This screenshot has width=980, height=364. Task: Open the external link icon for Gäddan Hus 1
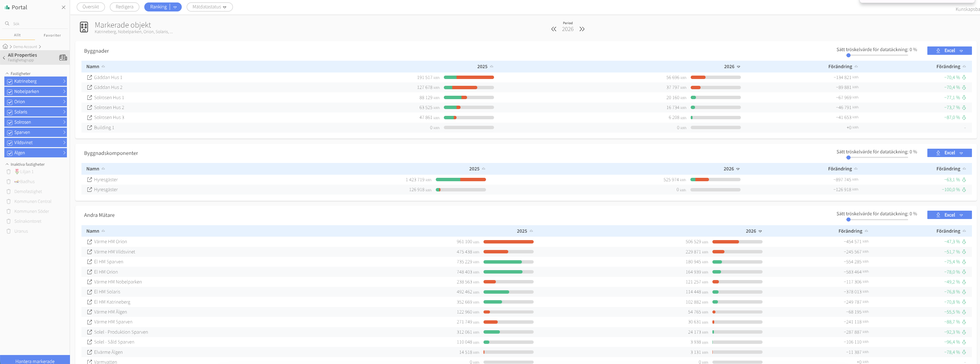click(x=90, y=77)
